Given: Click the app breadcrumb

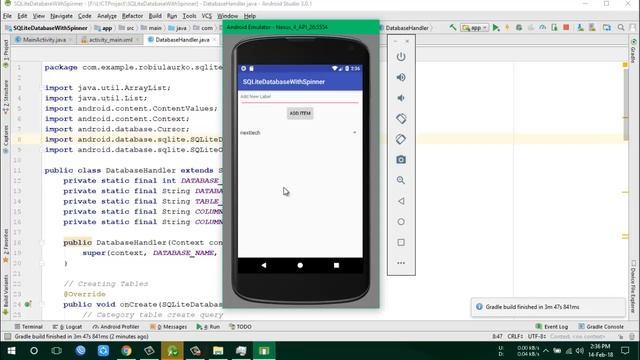Looking at the screenshot, I should click(104, 28).
